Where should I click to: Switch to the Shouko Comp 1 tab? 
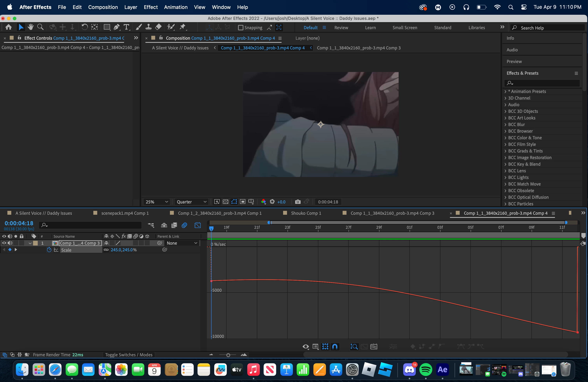click(306, 213)
